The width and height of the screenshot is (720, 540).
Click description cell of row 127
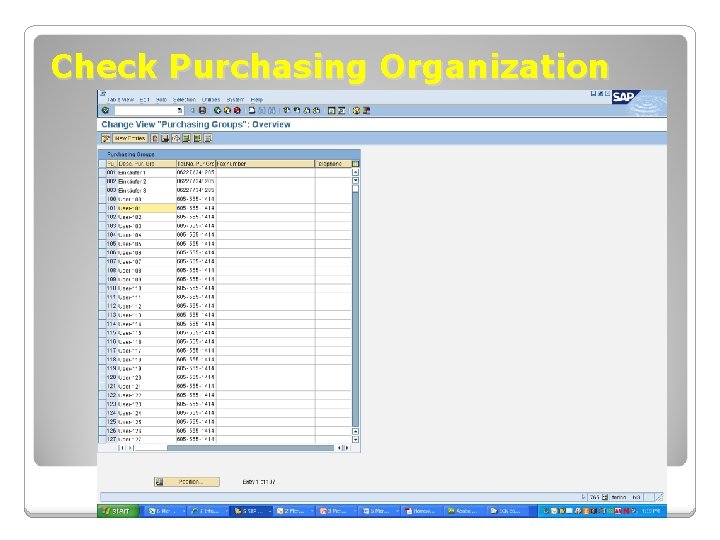pyautogui.click(x=146, y=439)
